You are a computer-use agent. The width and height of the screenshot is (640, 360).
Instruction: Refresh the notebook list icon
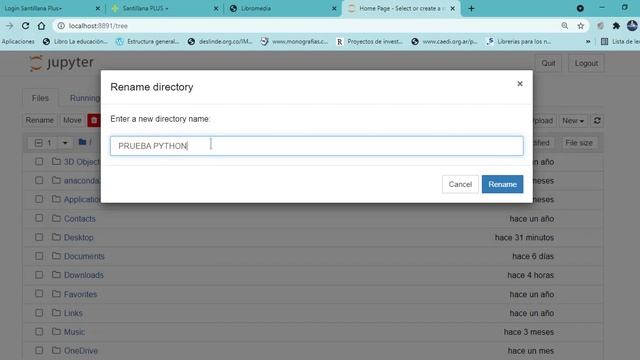pos(597,121)
